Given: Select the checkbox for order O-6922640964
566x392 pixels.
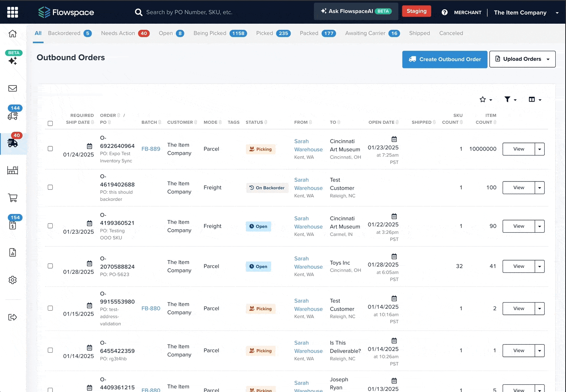Looking at the screenshot, I should (x=50, y=149).
